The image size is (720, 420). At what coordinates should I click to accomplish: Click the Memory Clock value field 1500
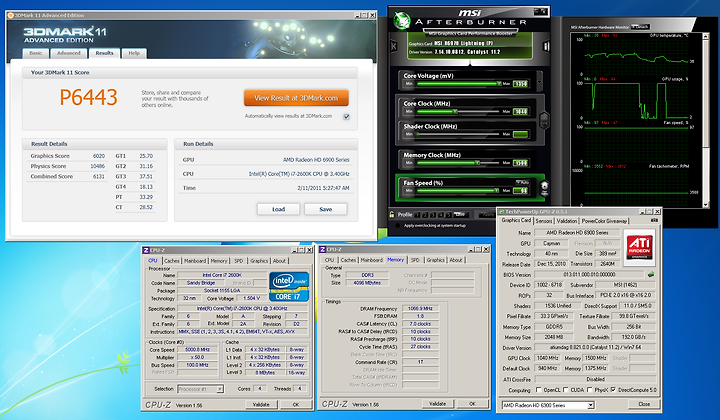point(520,163)
